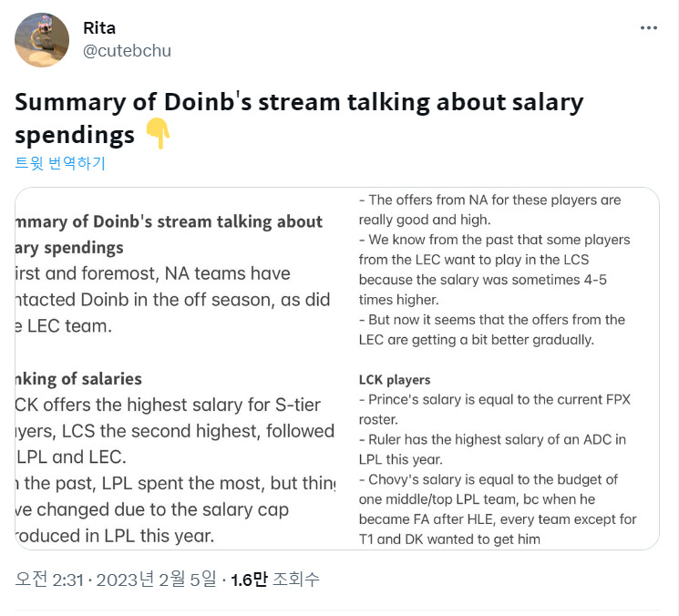Viewport: 679px width, 616px height.
Task: Click the Prince's salary line in image
Action: point(495,409)
